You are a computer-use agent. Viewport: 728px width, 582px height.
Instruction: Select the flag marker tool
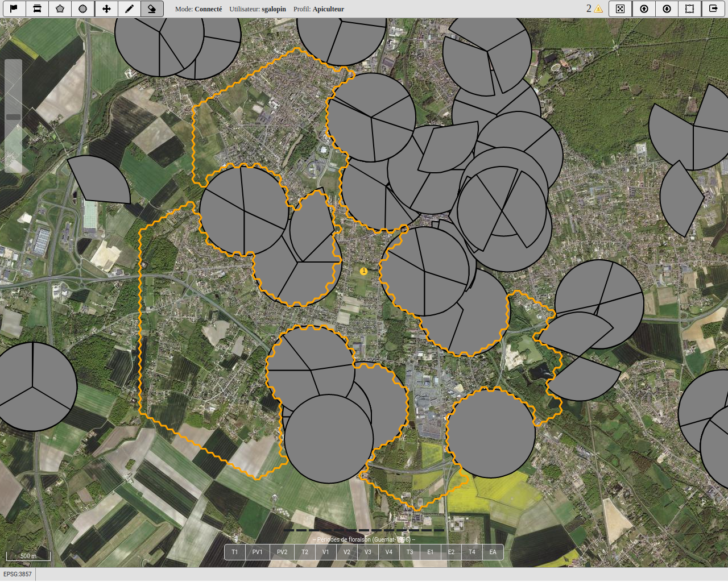[14, 9]
